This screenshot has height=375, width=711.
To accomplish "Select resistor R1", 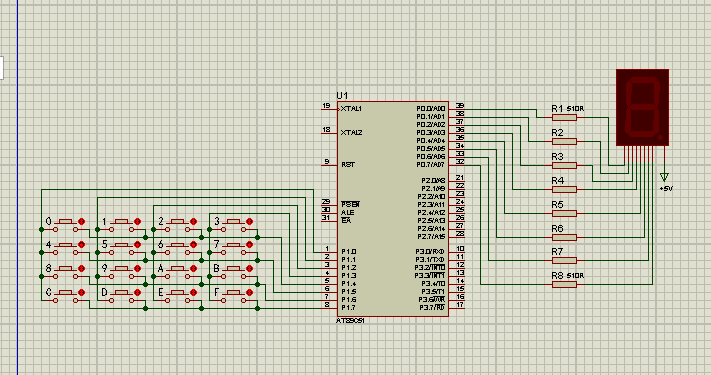I will (x=565, y=117).
